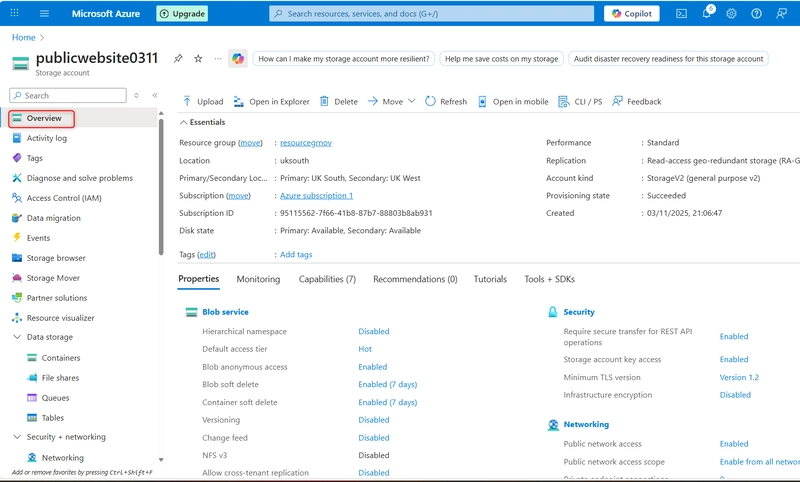
Task: Collapse the Security + networking group
Action: (x=17, y=437)
